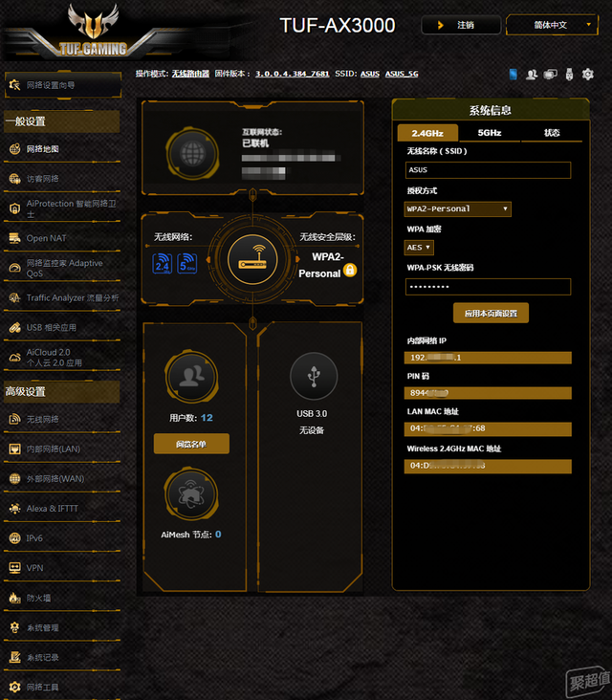Click the VPN monitor icon
Screen dimensions: 612x700
[x=14, y=568]
